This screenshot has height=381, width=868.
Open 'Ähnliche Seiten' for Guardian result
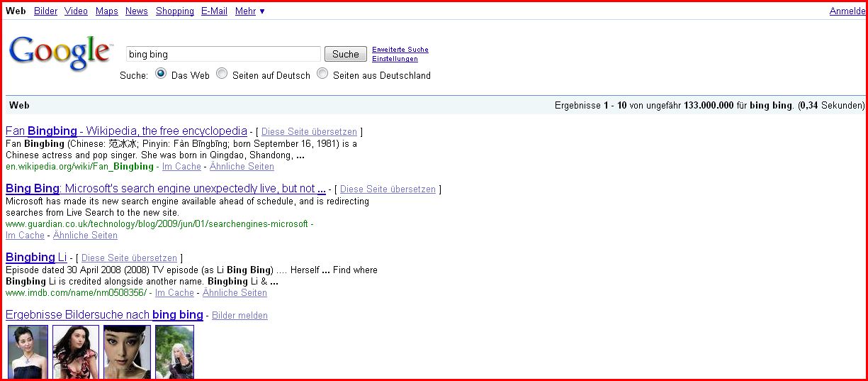[85, 236]
